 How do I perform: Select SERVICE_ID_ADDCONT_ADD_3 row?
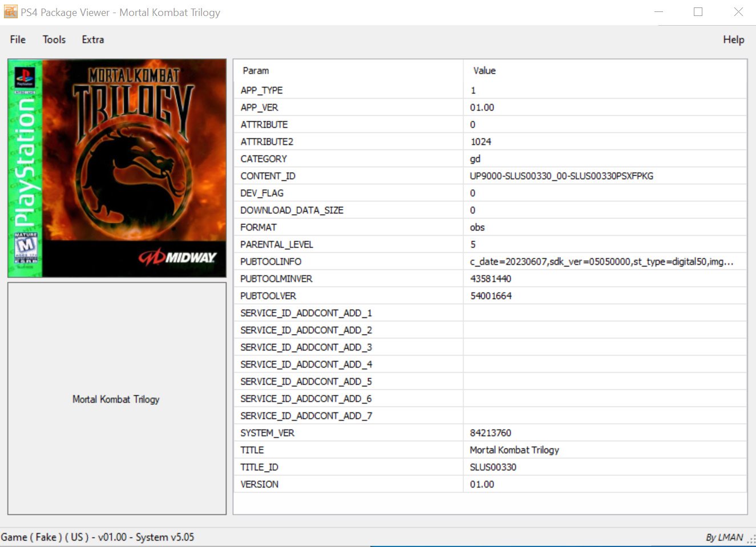(490, 347)
